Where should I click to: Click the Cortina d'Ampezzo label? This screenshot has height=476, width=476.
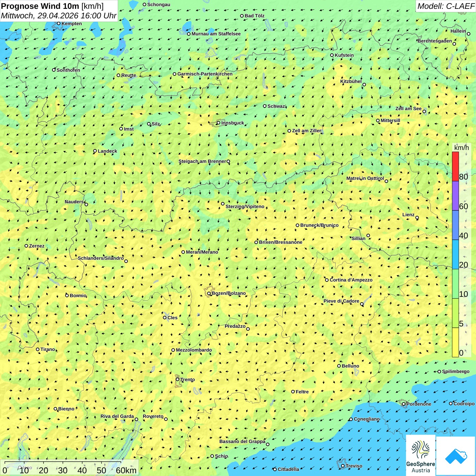351,280
